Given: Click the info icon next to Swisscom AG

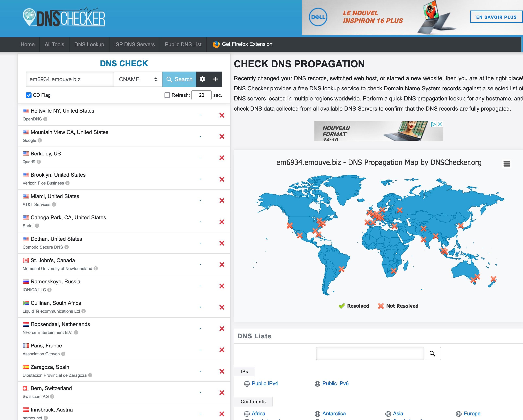Looking at the screenshot, I should [x=52, y=397].
